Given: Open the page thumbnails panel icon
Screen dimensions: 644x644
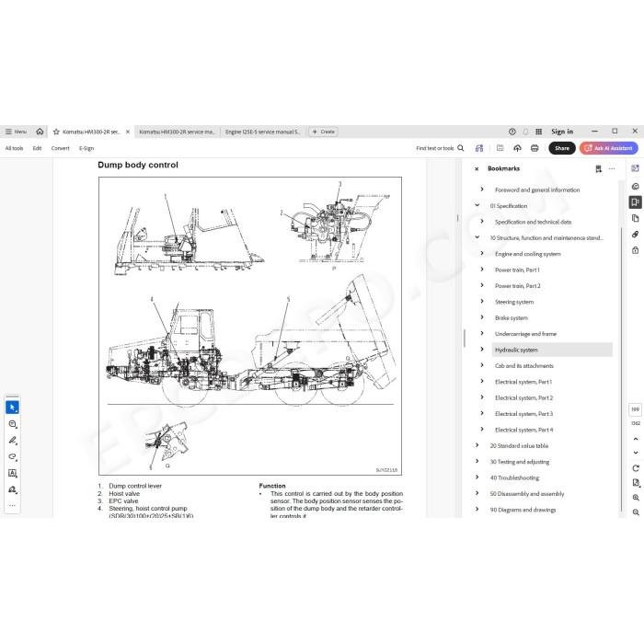Looking at the screenshot, I should point(635,218).
